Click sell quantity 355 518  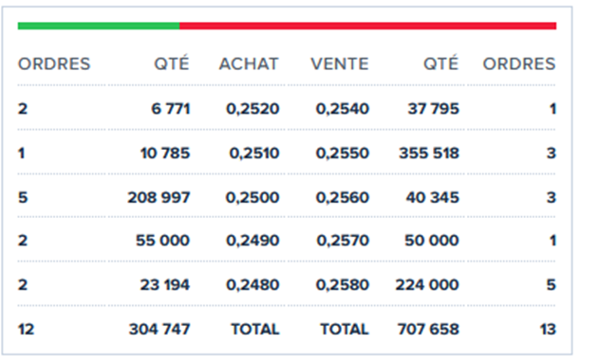tap(429, 154)
